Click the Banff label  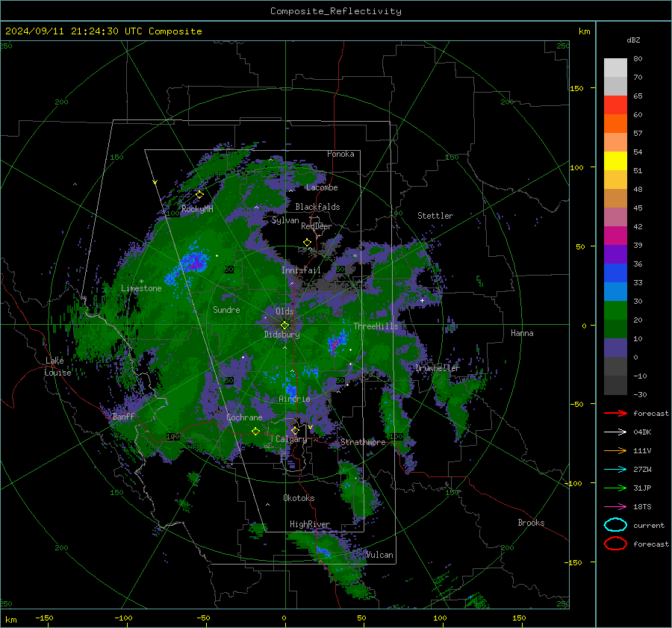(123, 416)
